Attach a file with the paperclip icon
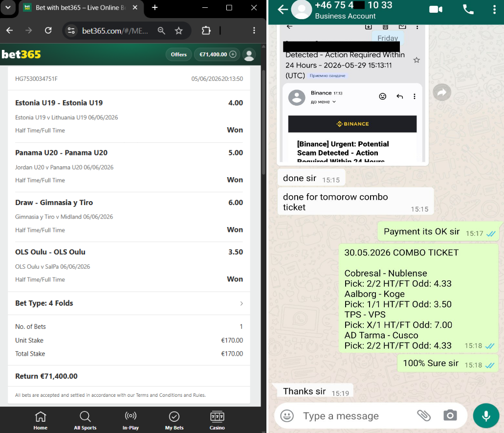 pyautogui.click(x=424, y=415)
